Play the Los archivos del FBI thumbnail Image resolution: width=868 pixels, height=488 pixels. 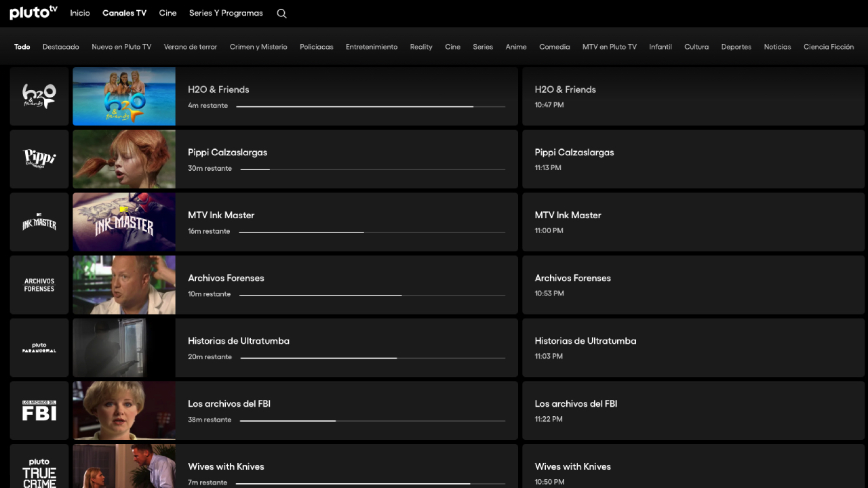point(124,411)
